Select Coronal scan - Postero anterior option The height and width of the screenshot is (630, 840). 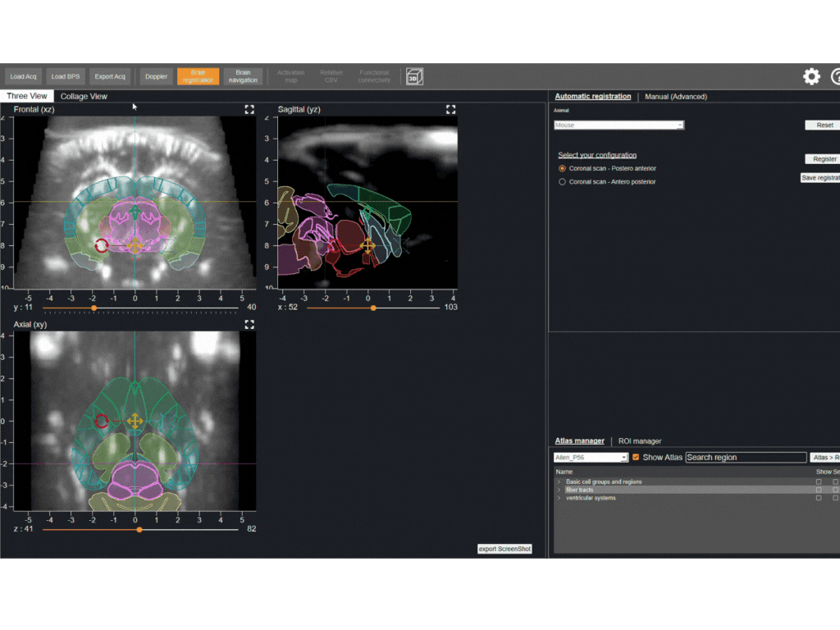562,168
